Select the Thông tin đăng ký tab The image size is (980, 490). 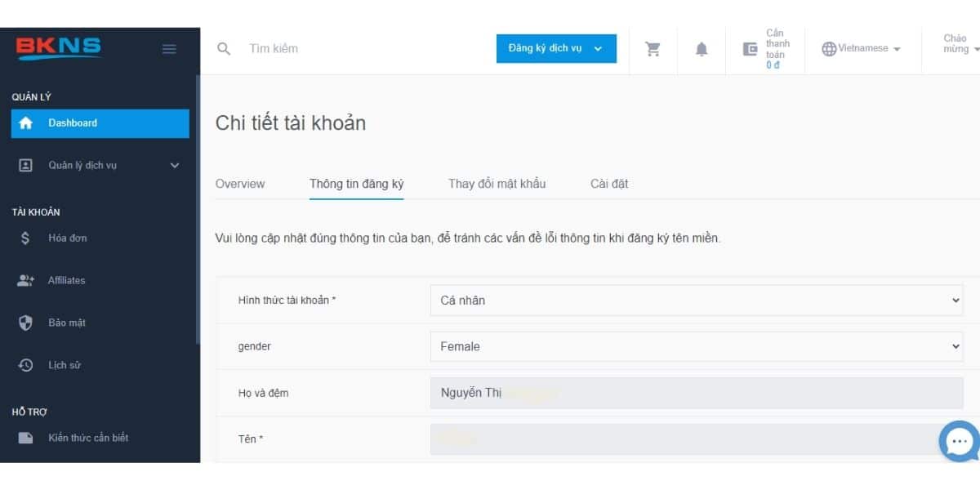(x=357, y=184)
